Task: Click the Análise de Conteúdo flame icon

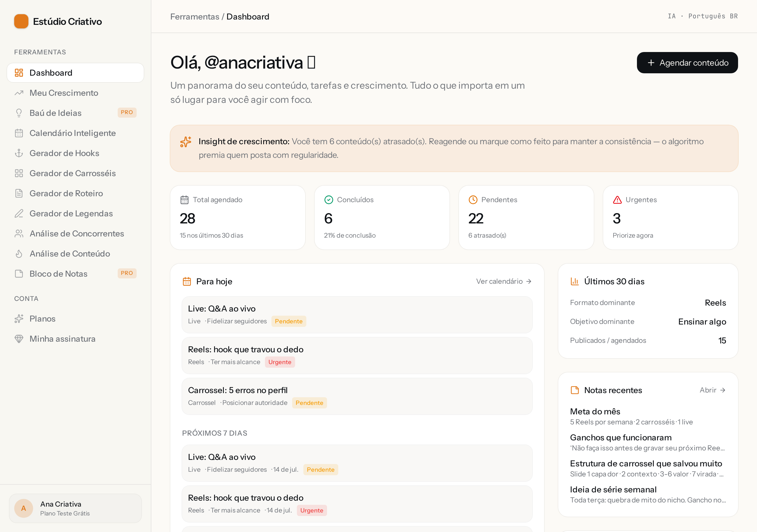Action: coord(19,254)
